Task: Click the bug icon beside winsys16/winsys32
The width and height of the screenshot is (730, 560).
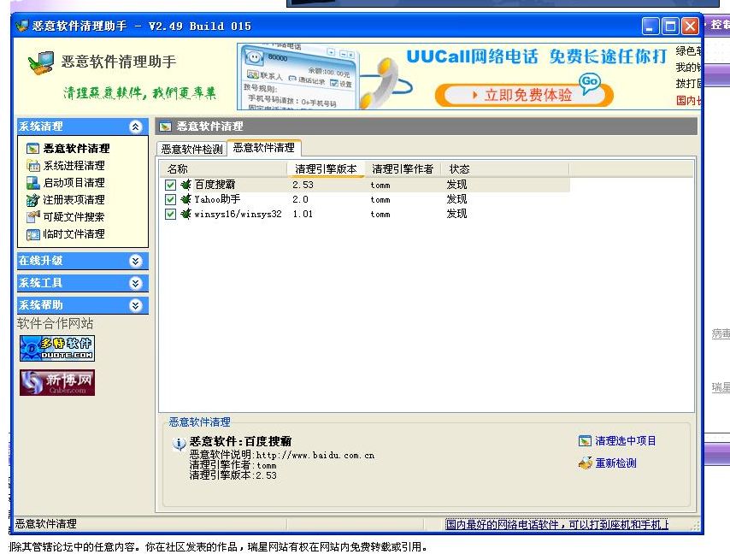Action: click(185, 214)
